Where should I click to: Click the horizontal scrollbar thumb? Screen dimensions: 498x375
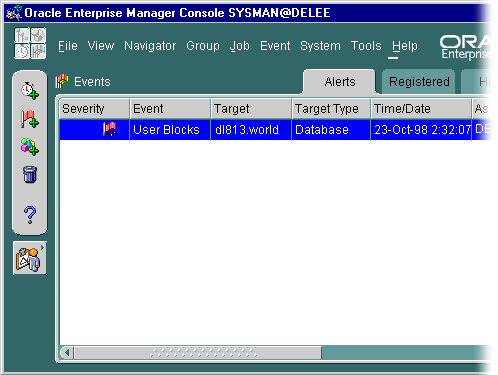[198, 353]
